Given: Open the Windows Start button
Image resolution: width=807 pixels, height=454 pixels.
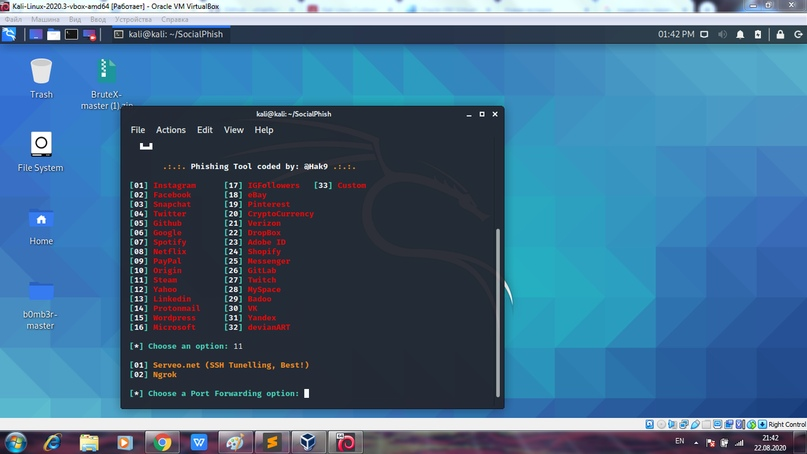Looking at the screenshot, I should coord(15,442).
